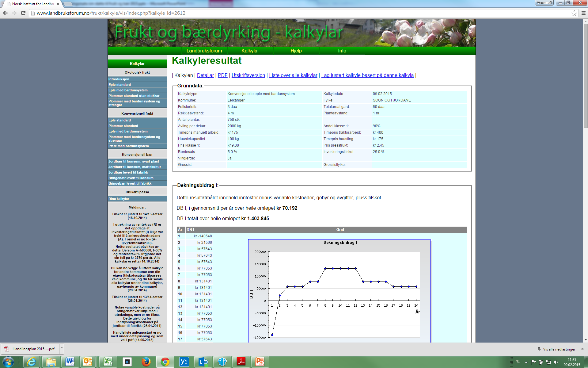Open downloaded Handlingsplan 2015 pdf
This screenshot has height=368, width=588.
tap(30, 349)
